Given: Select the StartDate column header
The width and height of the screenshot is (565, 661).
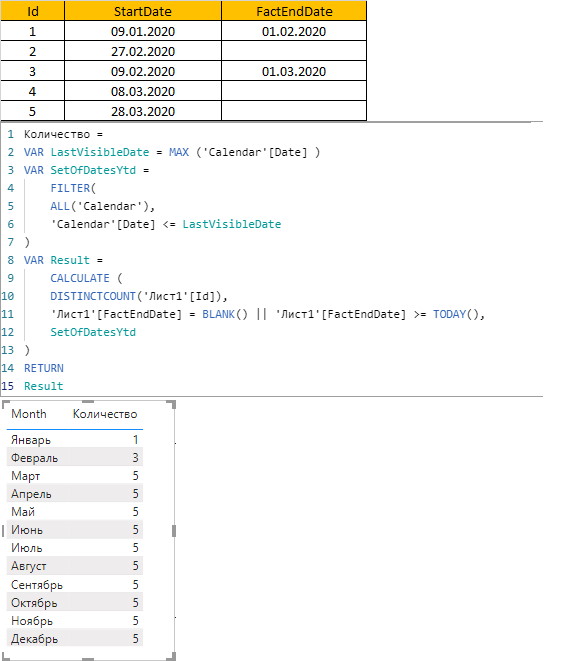Looking at the screenshot, I should [143, 11].
